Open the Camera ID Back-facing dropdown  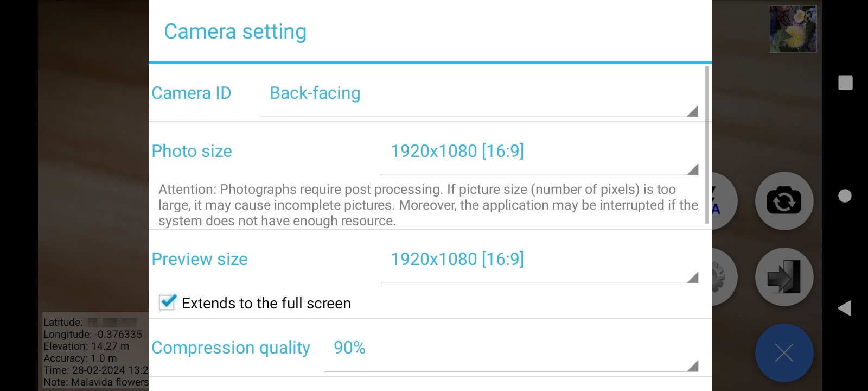click(479, 98)
